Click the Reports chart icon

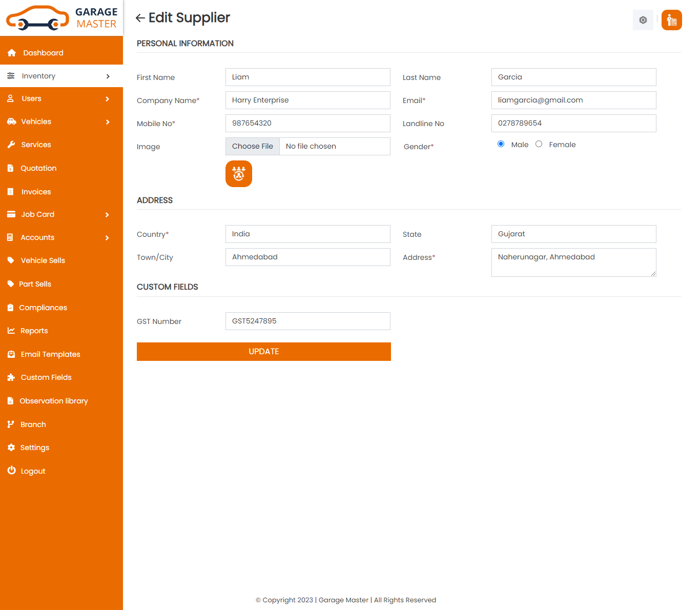pyautogui.click(x=11, y=331)
